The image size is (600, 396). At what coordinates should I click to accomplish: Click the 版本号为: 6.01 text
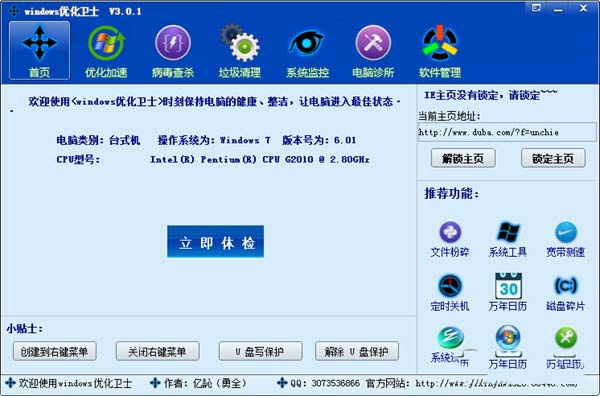319,140
